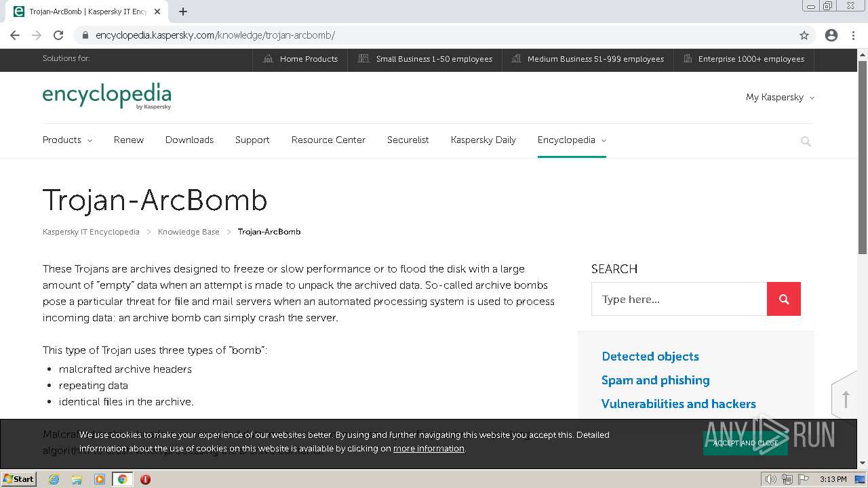Focus the Type here search field
This screenshot has width=868, height=488.
pos(679,299)
